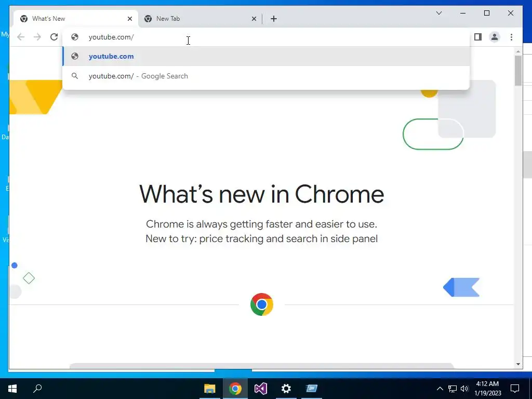The image size is (532, 399).
Task: Maximize the Chrome window
Action: pyautogui.click(x=486, y=13)
